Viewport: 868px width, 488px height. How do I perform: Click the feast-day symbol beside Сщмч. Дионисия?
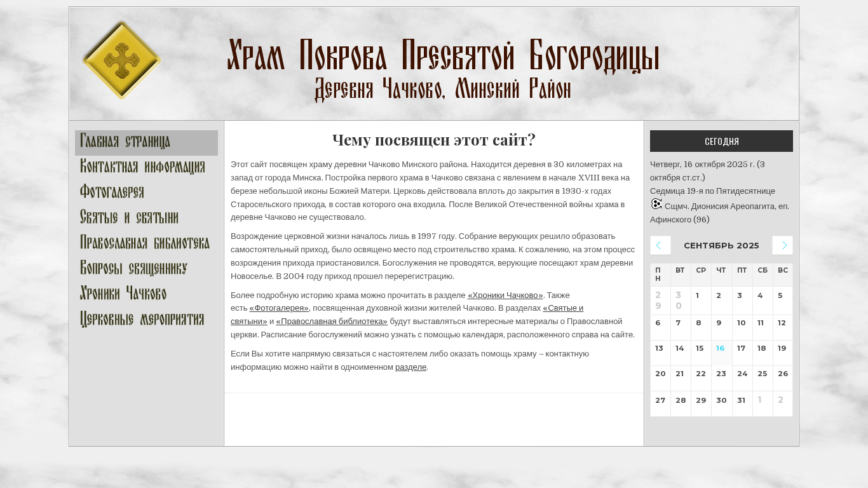pos(656,204)
